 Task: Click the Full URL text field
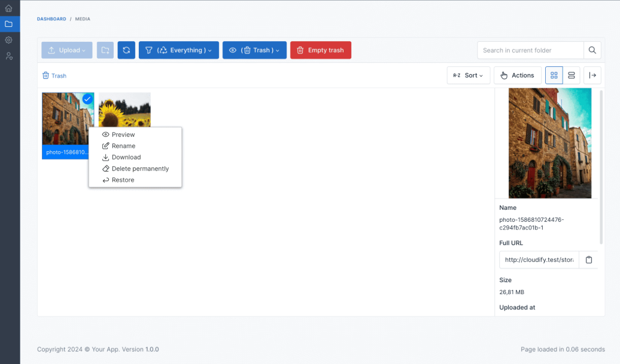(x=539, y=260)
